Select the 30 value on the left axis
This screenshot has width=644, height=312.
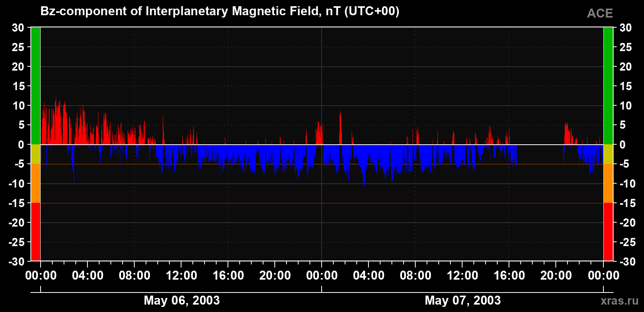[x=18, y=28]
